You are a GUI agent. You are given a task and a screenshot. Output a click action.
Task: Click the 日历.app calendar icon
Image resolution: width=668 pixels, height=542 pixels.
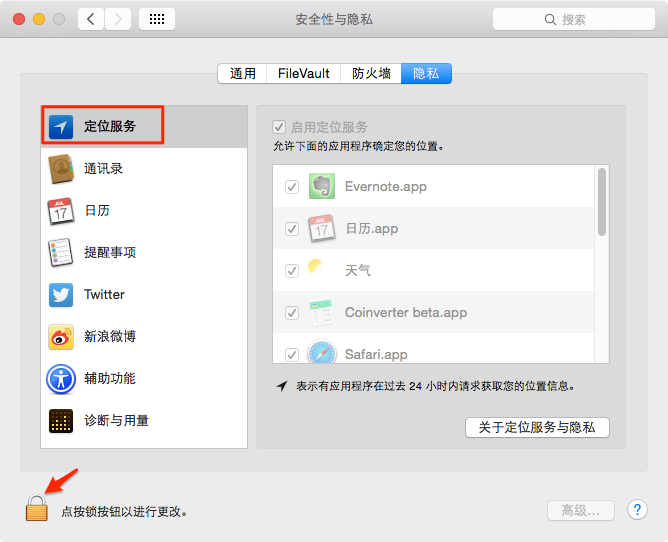[322, 228]
